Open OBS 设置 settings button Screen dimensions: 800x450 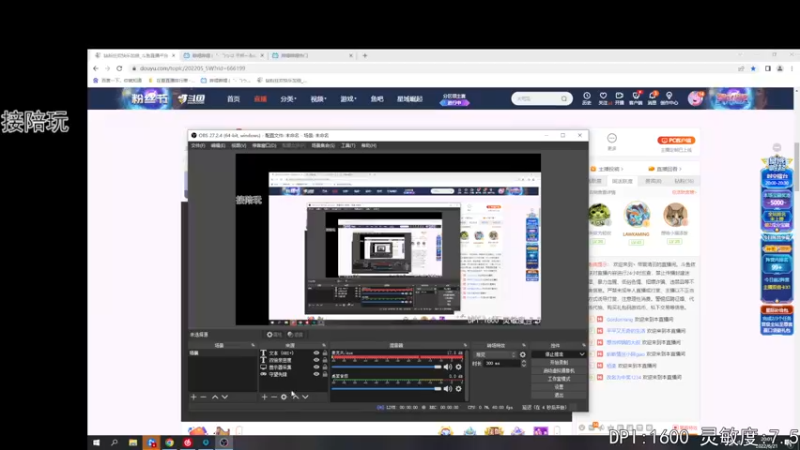(559, 387)
